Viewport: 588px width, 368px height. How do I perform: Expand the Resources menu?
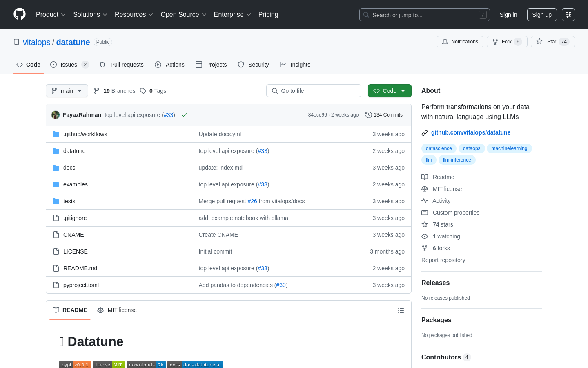pos(134,15)
